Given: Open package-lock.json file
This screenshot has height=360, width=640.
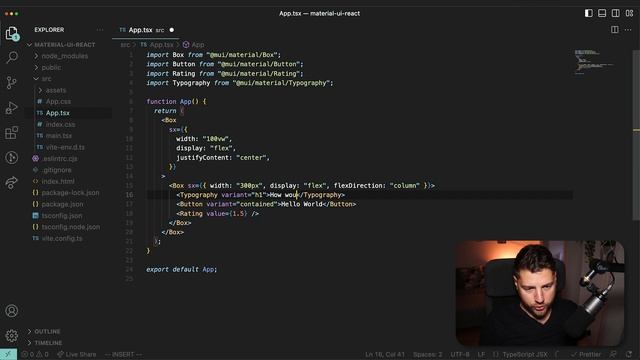Looking at the screenshot, I should tap(70, 193).
